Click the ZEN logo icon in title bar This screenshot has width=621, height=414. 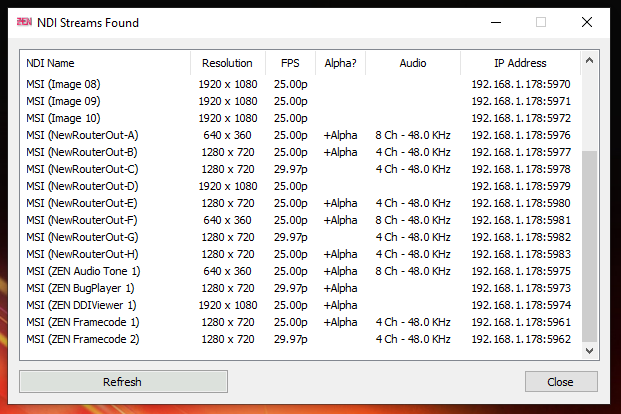(24, 22)
